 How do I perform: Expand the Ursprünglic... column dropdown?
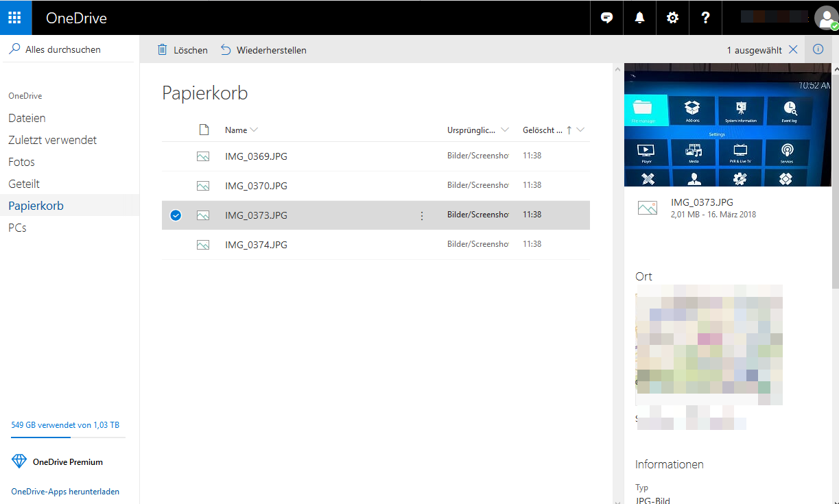[x=505, y=130]
